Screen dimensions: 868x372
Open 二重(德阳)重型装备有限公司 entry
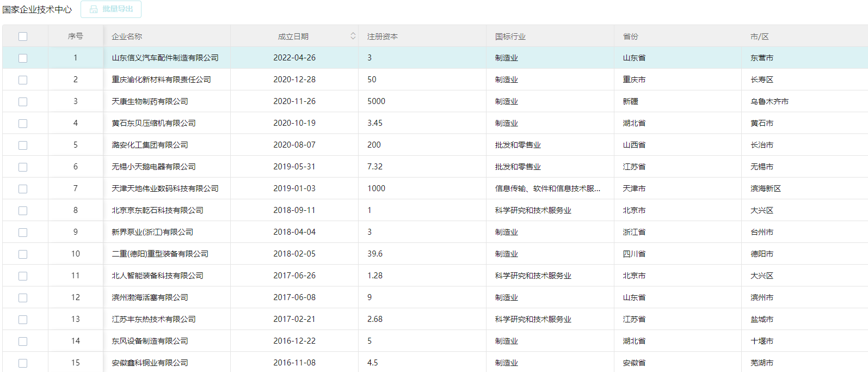160,254
